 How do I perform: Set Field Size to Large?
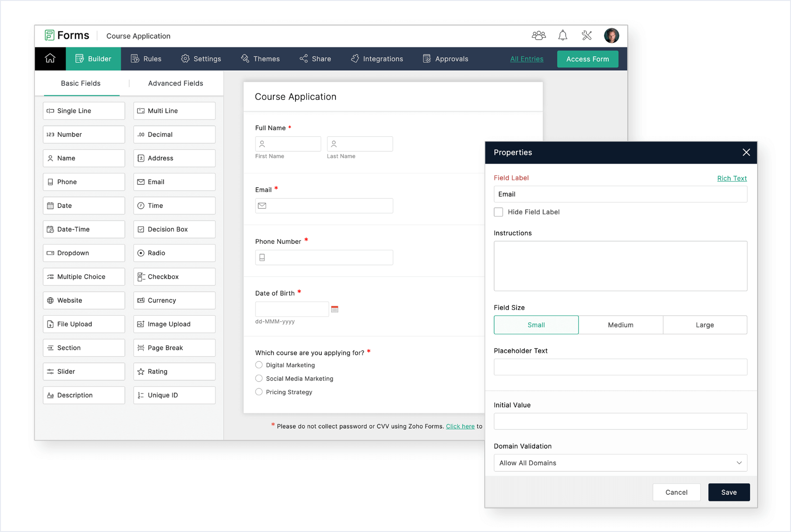click(x=704, y=325)
